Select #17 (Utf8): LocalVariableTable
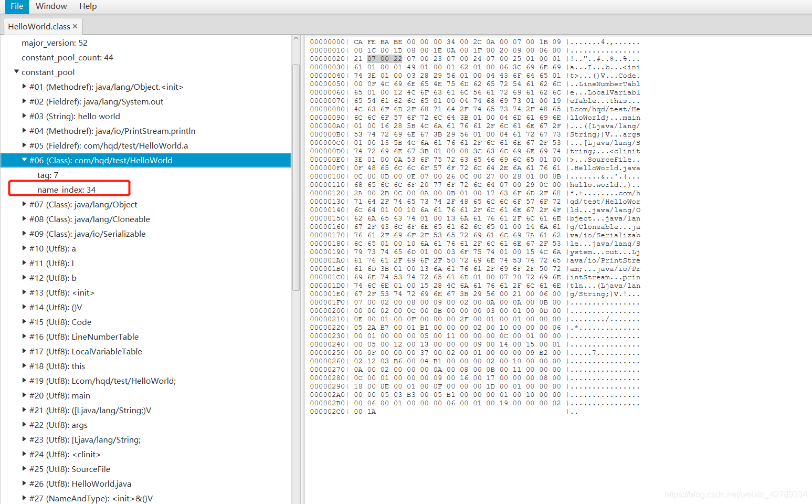812x504 pixels. point(86,351)
